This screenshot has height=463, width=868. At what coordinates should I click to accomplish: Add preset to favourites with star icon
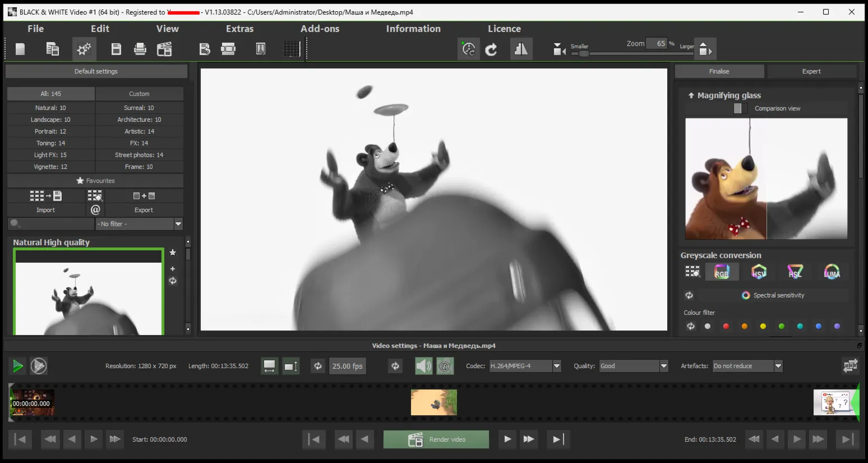173,253
